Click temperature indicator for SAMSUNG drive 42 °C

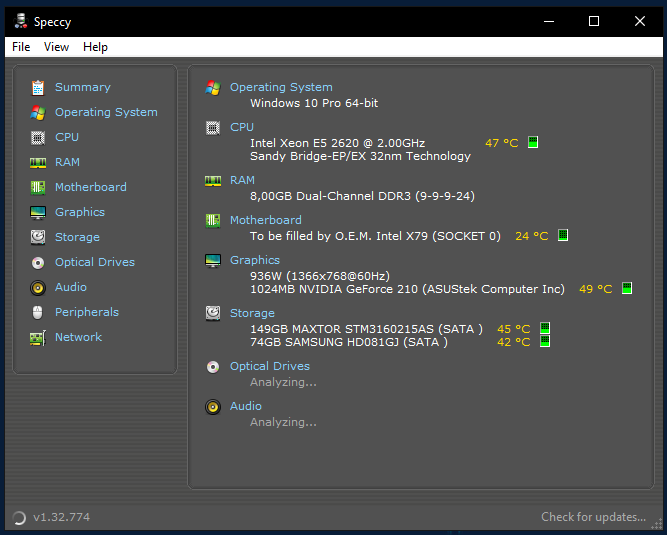tap(545, 341)
